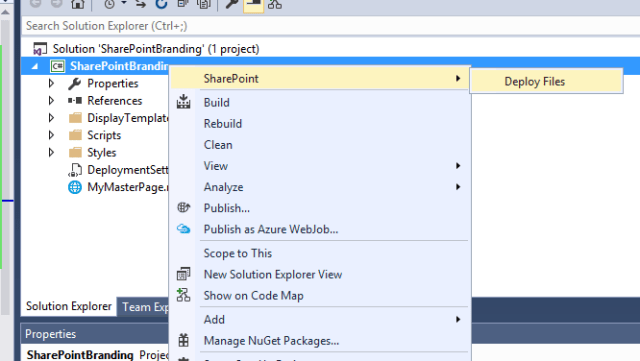Click Sync with Active Document arrows icon

(141, 4)
